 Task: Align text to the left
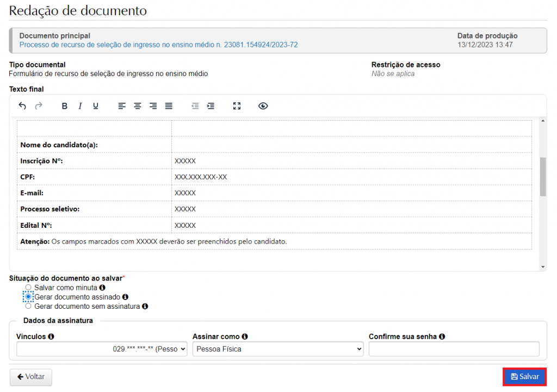[122, 106]
